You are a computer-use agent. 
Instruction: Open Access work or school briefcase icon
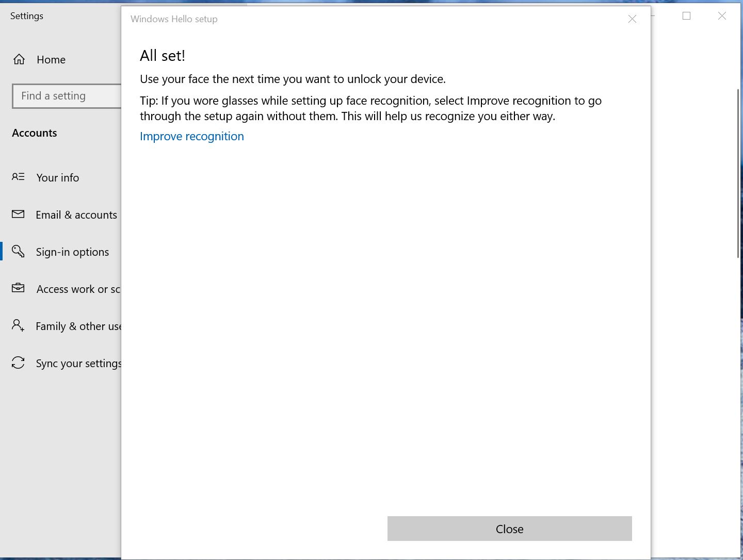click(x=19, y=288)
